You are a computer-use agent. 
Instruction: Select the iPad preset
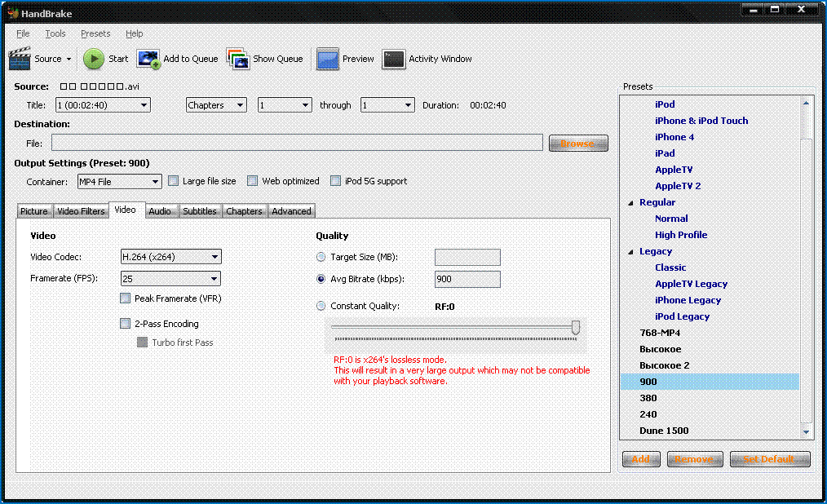pos(665,153)
